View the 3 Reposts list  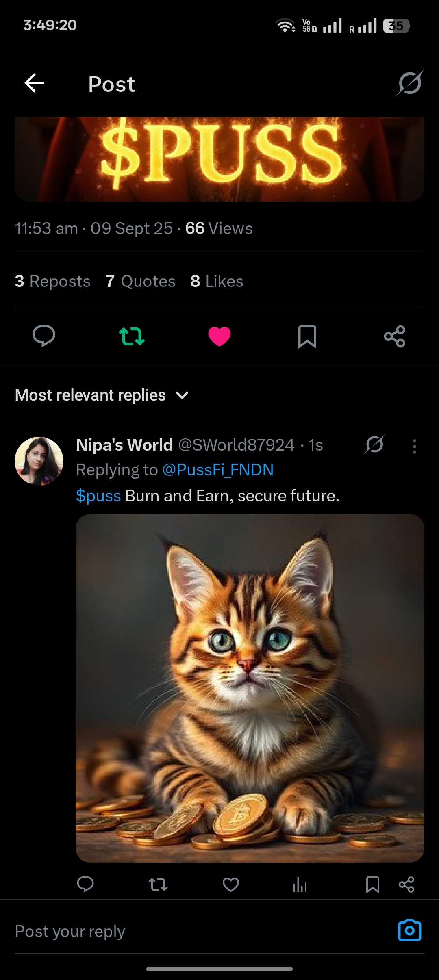(x=52, y=281)
